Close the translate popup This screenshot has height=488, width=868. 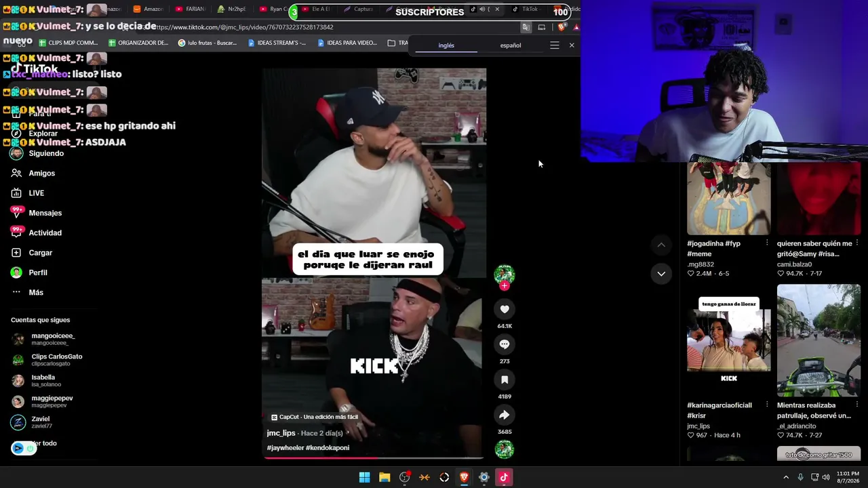pyautogui.click(x=572, y=45)
